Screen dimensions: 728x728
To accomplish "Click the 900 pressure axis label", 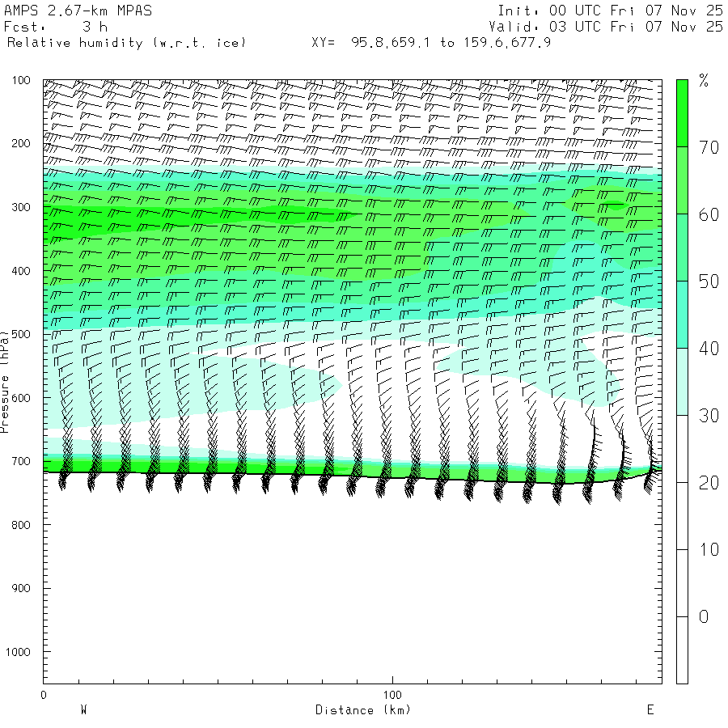I will (21, 588).
